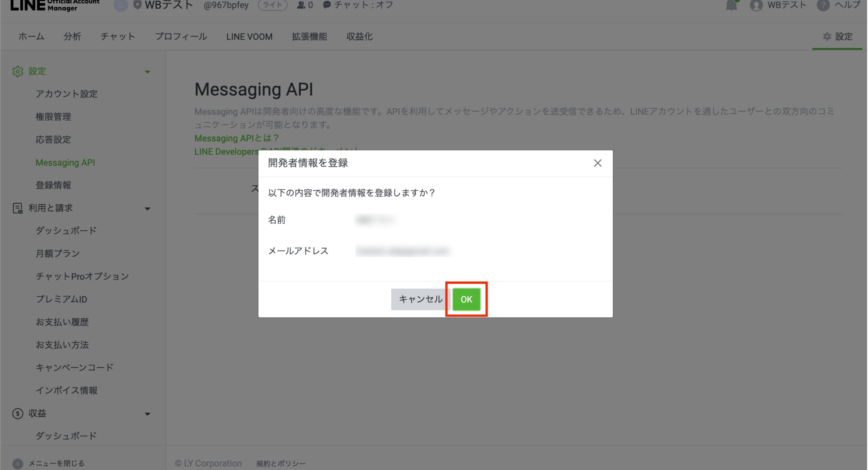Click the friends count person icon
This screenshot has width=868, height=470.
click(301, 5)
